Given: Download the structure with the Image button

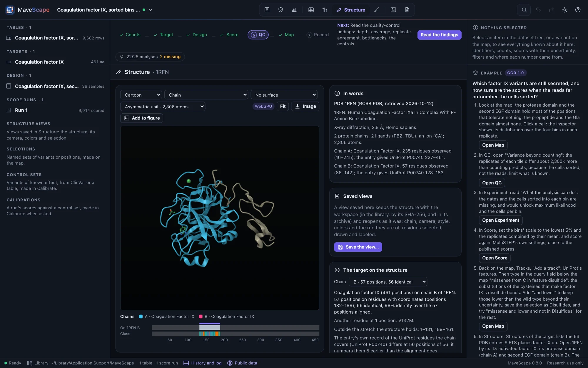Looking at the screenshot, I should (305, 106).
